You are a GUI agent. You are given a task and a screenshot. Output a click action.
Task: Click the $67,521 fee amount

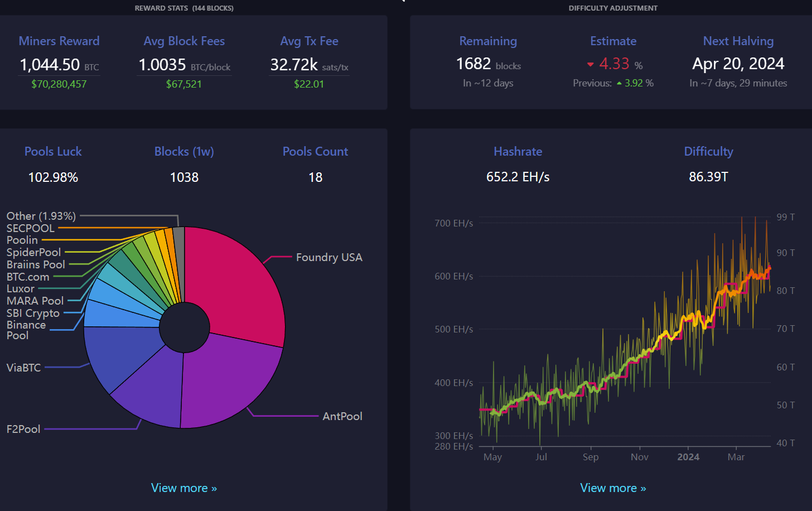(184, 84)
